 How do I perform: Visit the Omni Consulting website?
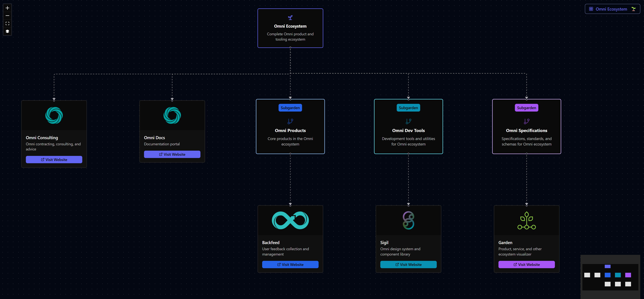[x=54, y=160]
